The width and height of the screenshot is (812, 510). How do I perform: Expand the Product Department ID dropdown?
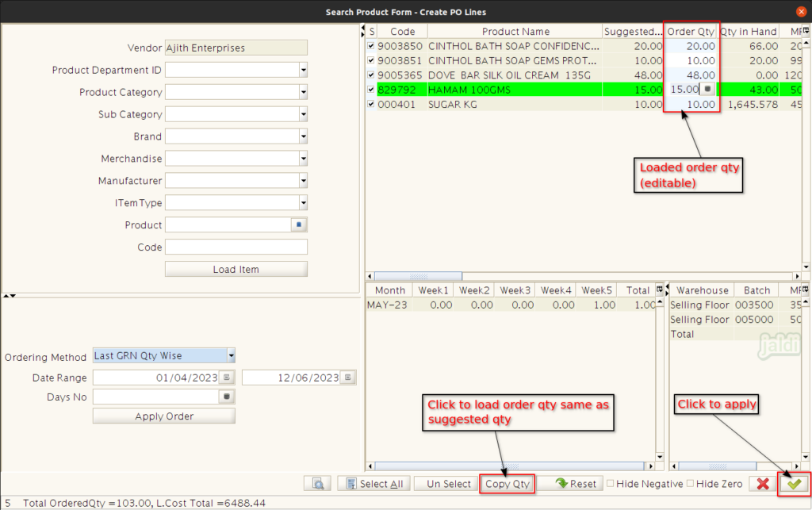click(303, 70)
